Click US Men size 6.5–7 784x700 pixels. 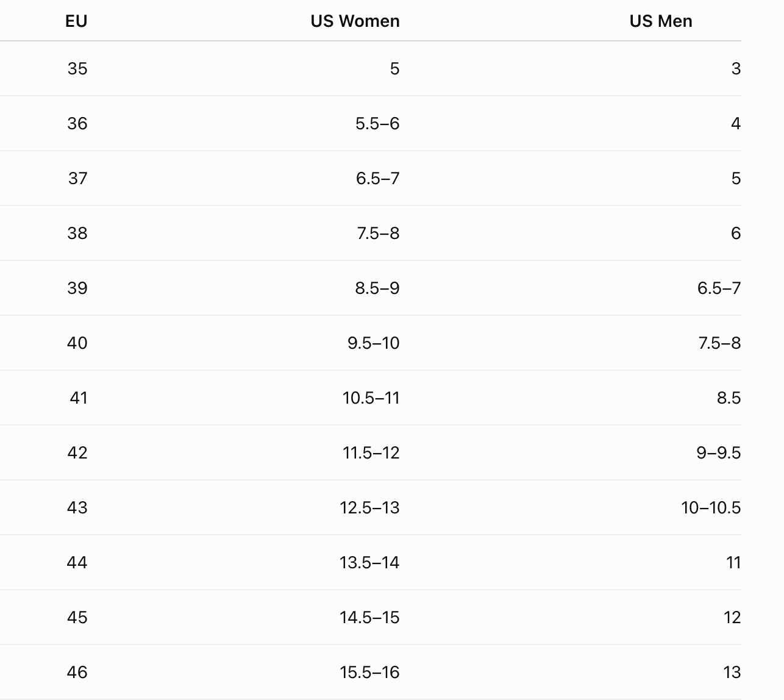719,288
